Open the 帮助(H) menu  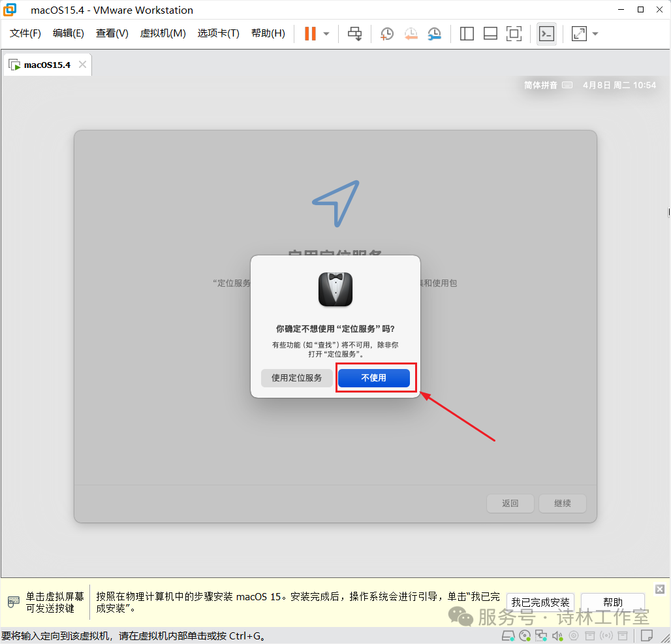pyautogui.click(x=268, y=33)
